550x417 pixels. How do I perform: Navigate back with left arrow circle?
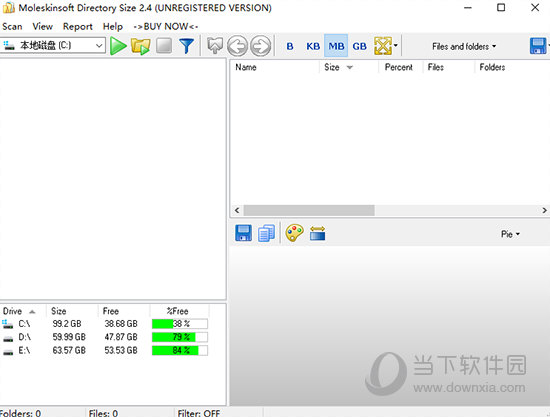237,46
